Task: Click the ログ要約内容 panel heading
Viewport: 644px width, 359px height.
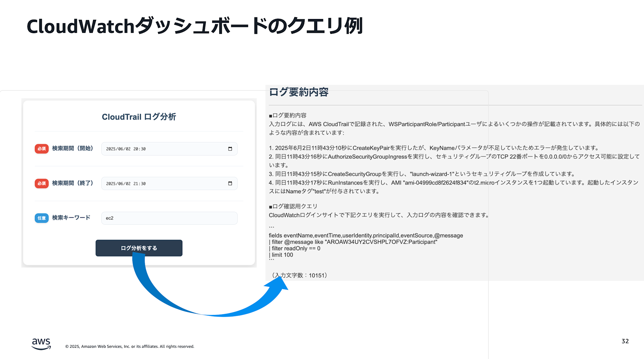Action: 299,92
